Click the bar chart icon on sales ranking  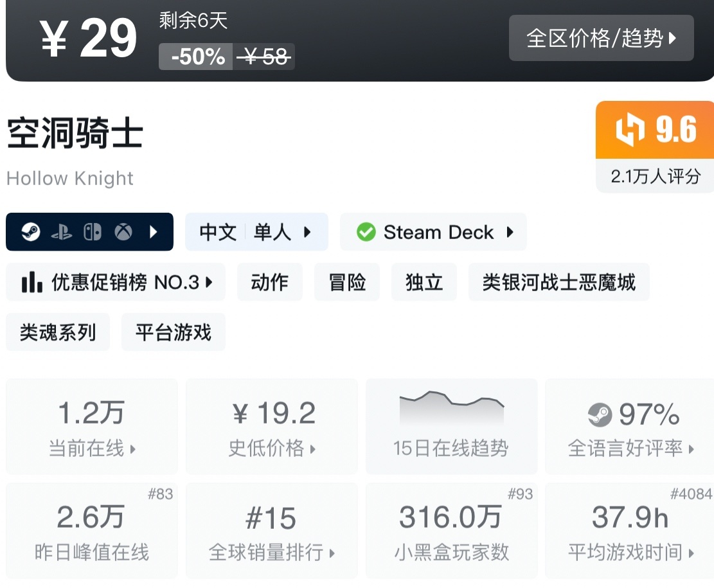click(32, 282)
